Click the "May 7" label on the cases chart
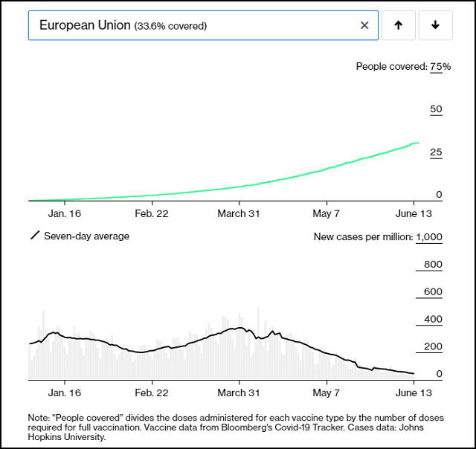476x449 pixels. (x=326, y=393)
